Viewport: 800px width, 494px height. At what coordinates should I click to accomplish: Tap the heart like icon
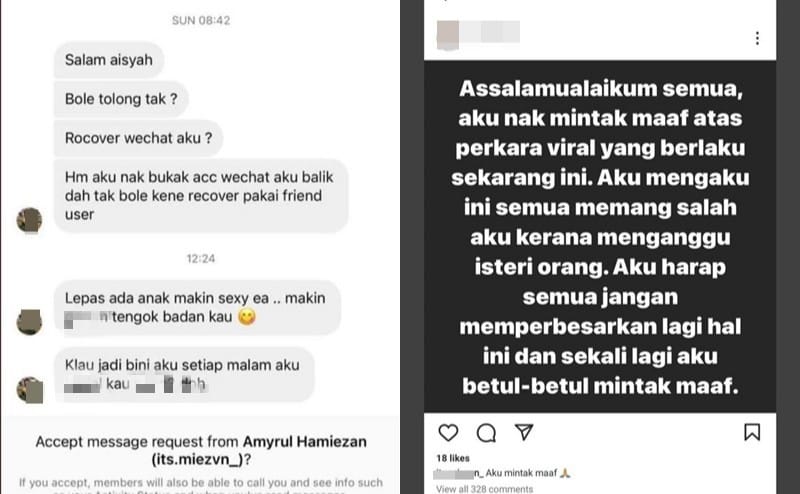pos(448,433)
